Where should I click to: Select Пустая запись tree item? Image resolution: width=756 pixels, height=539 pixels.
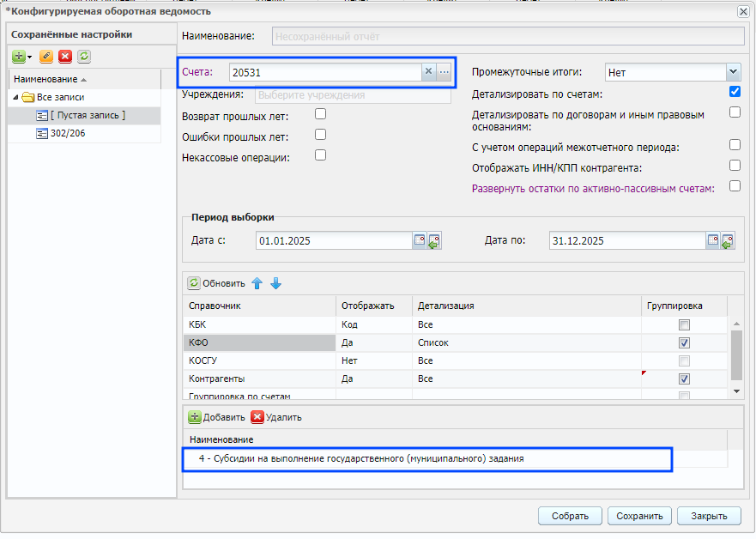tap(84, 116)
